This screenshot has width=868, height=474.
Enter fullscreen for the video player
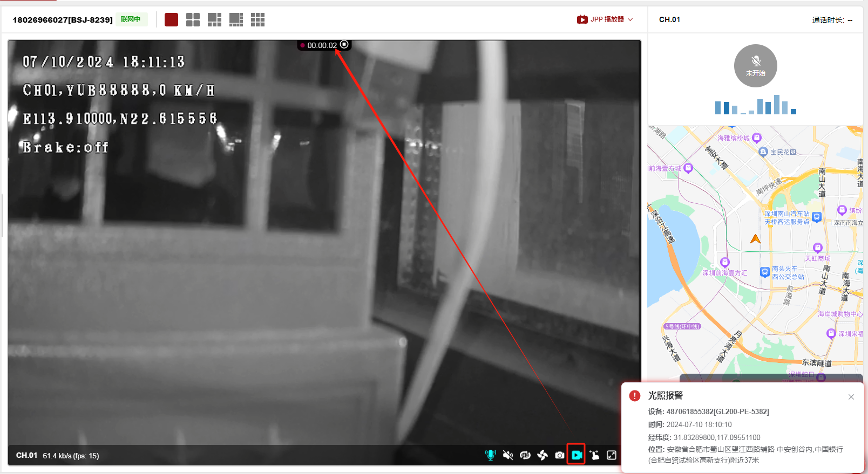click(x=612, y=455)
